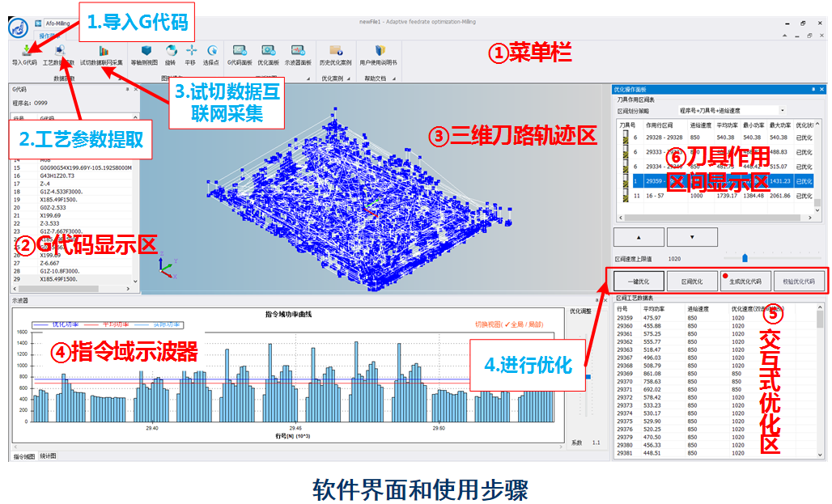
Task: Select the 旋转 rotate tool
Action: [170, 53]
